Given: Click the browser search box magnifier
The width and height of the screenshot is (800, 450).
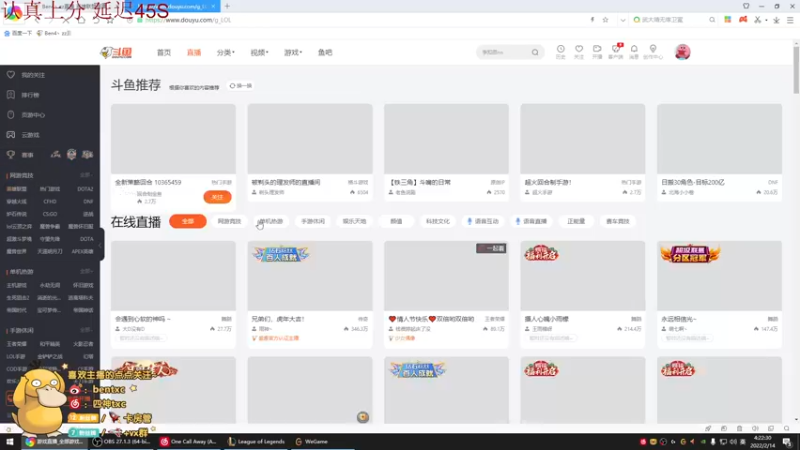Looking at the screenshot, I should [712, 20].
